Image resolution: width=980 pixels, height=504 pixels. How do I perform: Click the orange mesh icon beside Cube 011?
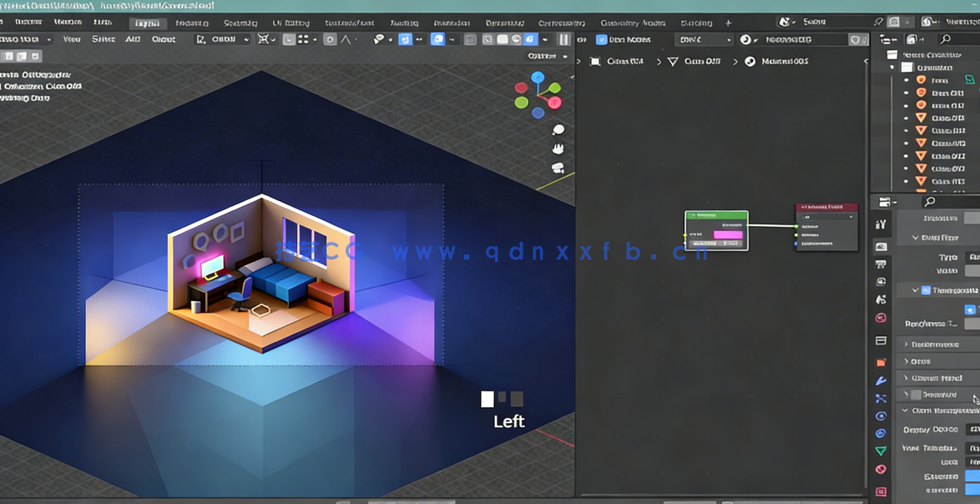920,93
